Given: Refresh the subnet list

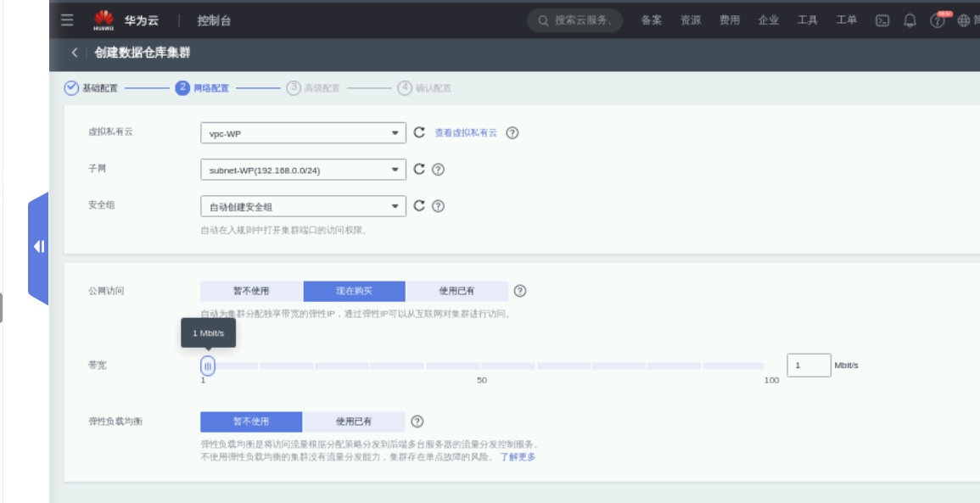Looking at the screenshot, I should [x=419, y=170].
